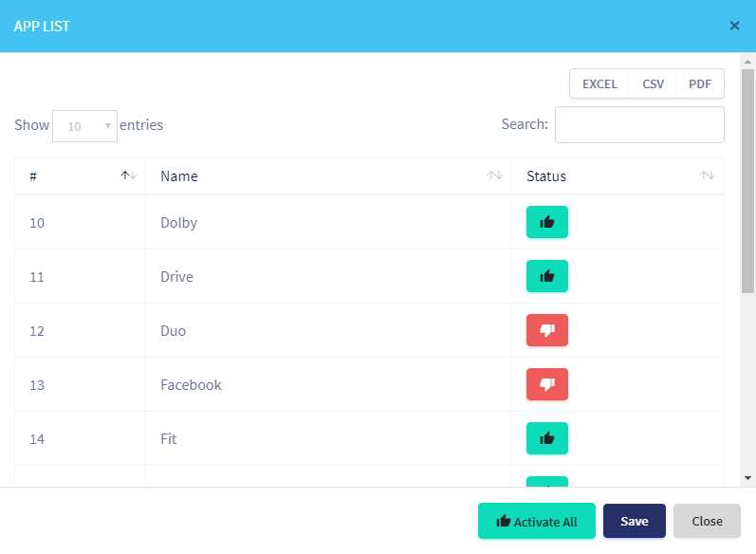Viewport: 756px width, 554px height.
Task: Click scrollbar down arrow
Action: 747,477
